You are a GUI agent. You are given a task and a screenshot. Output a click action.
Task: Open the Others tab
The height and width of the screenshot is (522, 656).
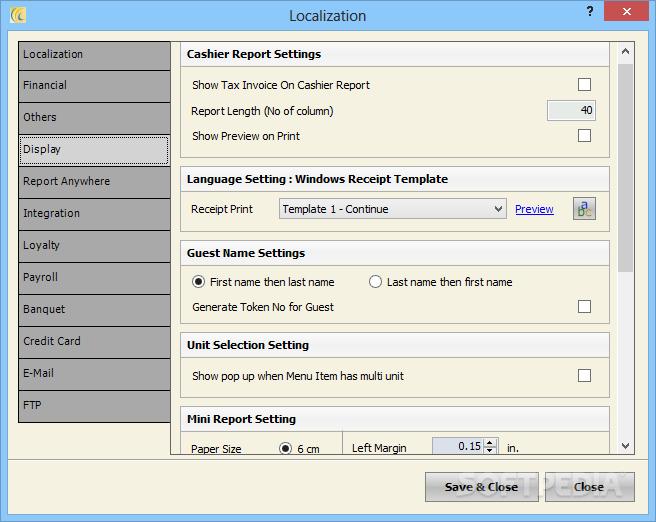pos(95,119)
